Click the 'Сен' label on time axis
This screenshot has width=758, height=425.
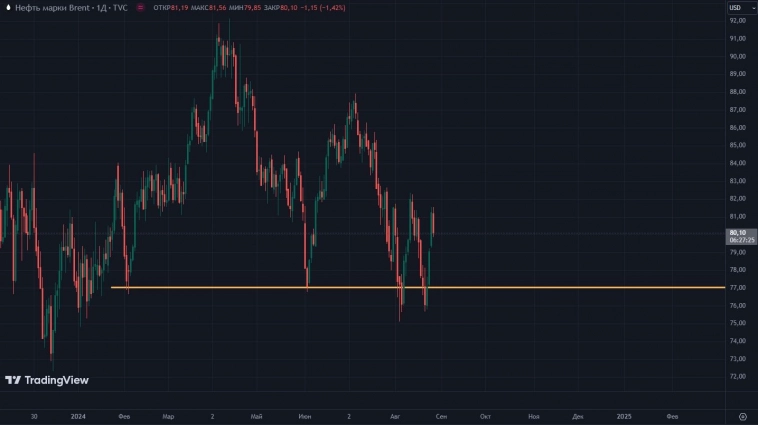(441, 416)
